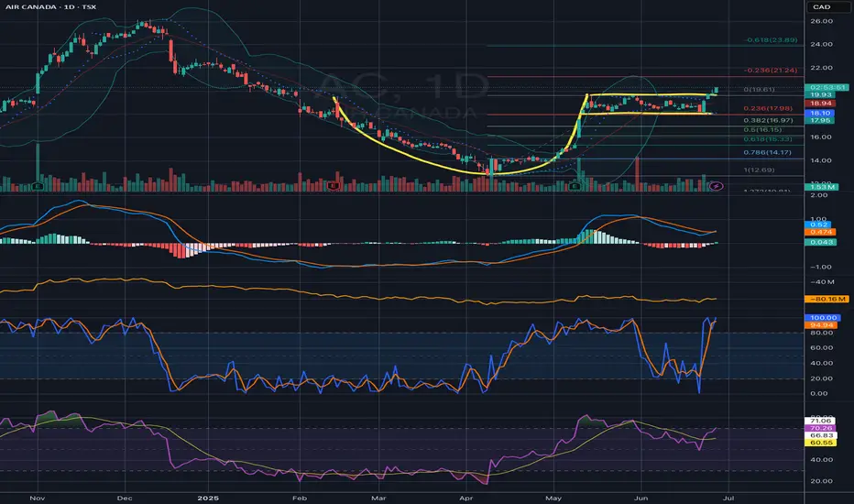This screenshot has width=854, height=504.
Task: Click the Jul label on time axis
Action: pyautogui.click(x=728, y=498)
